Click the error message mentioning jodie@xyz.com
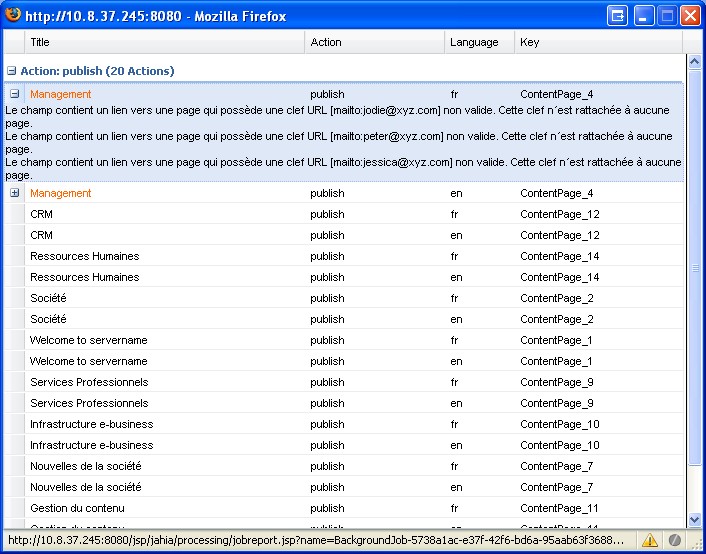Screen dimensions: 706x554 tap(337, 117)
